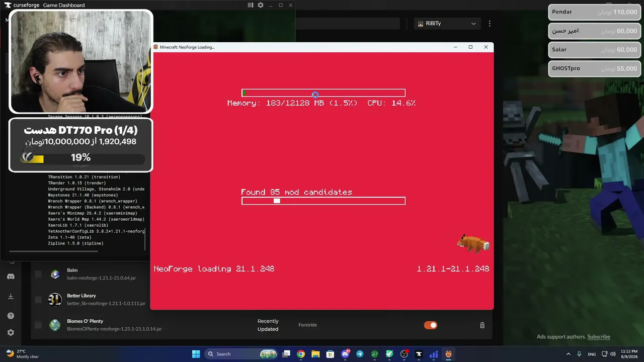The width and height of the screenshot is (644, 362).
Task: Switch to the Minecraft NeoForge taskbar icon
Action: coord(448,354)
